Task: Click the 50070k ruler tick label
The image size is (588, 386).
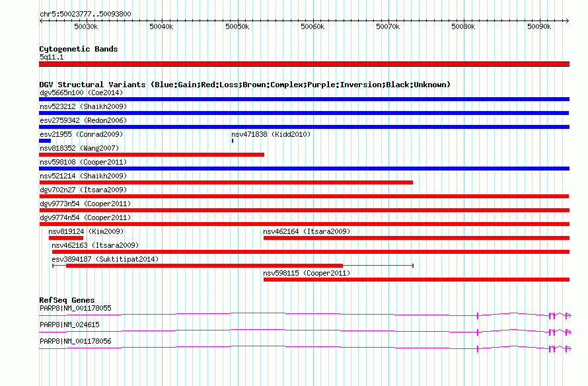Action: click(388, 26)
